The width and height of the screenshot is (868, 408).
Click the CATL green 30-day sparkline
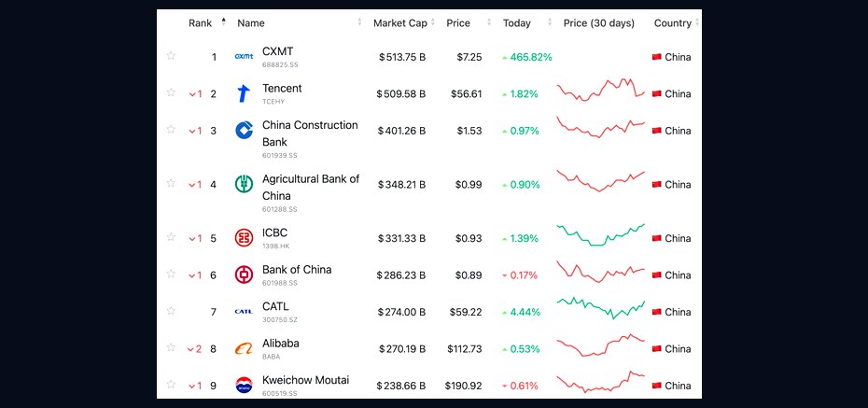[x=601, y=308]
